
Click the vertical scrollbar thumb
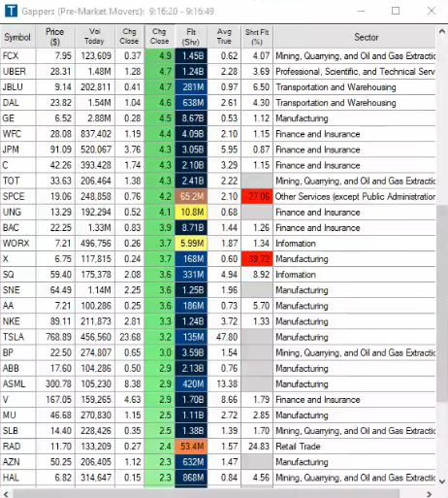click(442, 303)
